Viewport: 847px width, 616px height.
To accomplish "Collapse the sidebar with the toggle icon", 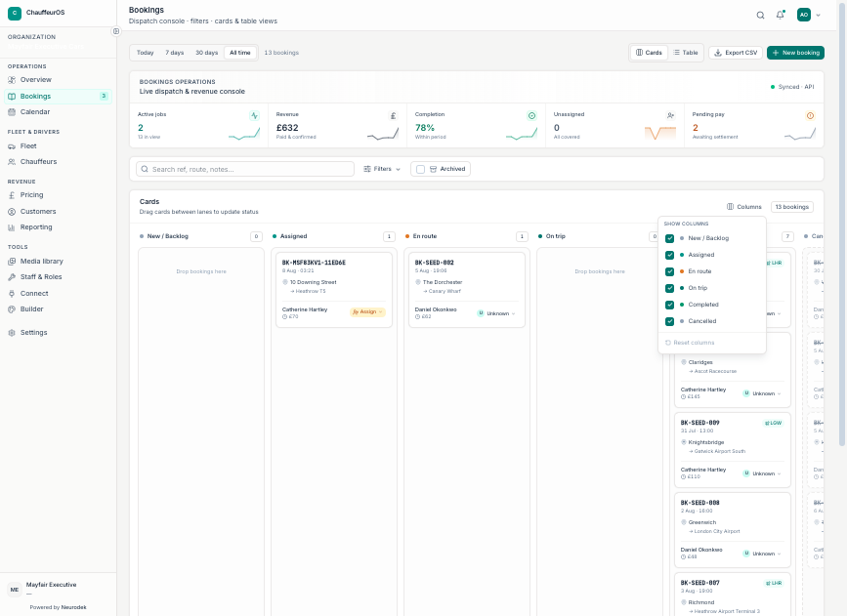I will [115, 31].
